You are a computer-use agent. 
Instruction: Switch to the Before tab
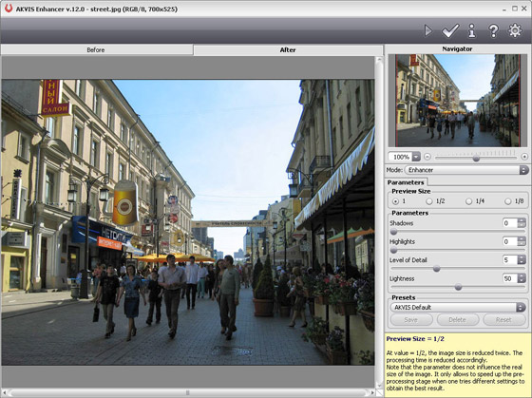(x=97, y=50)
